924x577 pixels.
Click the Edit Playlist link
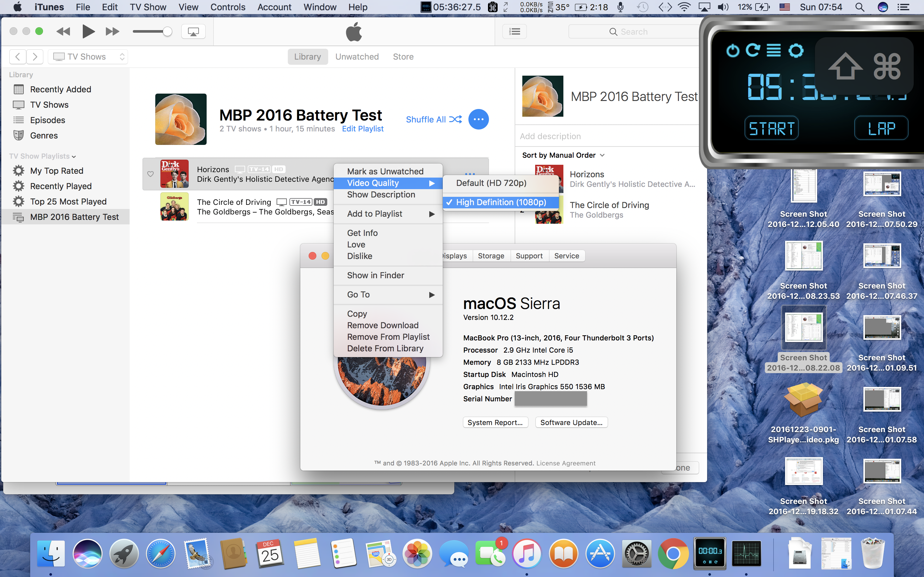coord(362,129)
